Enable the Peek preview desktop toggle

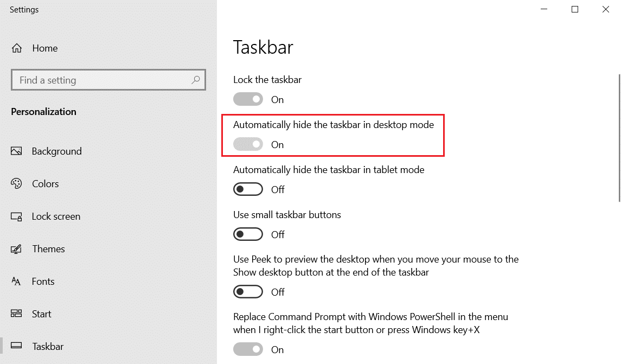[248, 292]
